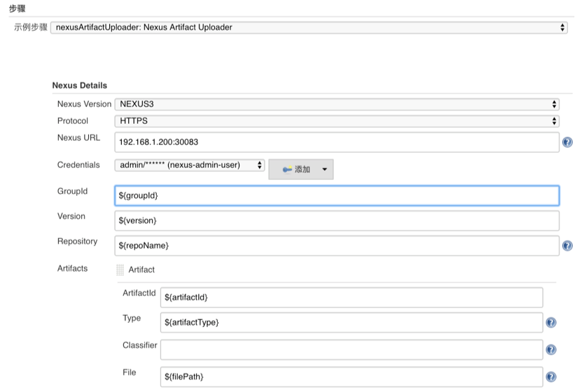579x392 pixels.
Task: Open help for Classifier field
Action: coord(551,349)
